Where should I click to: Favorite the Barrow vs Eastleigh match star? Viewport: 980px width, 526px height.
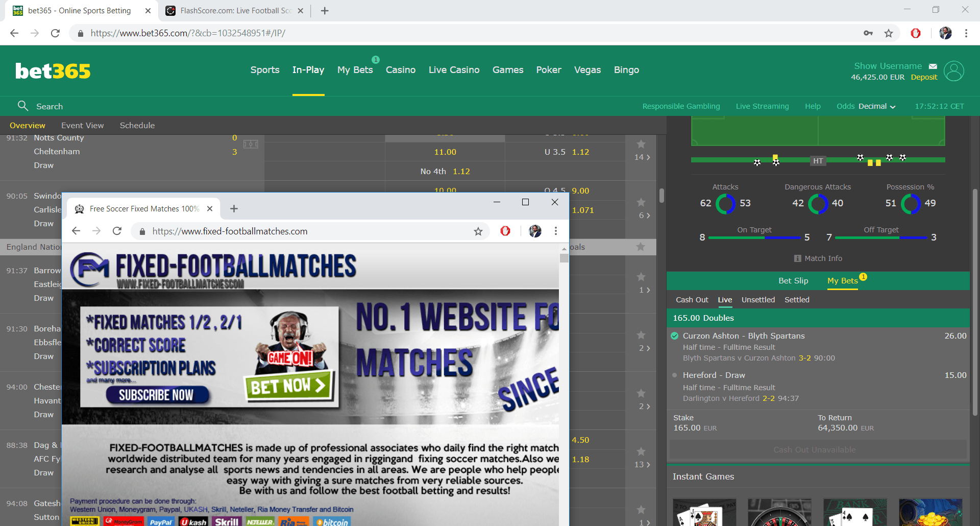(x=641, y=277)
